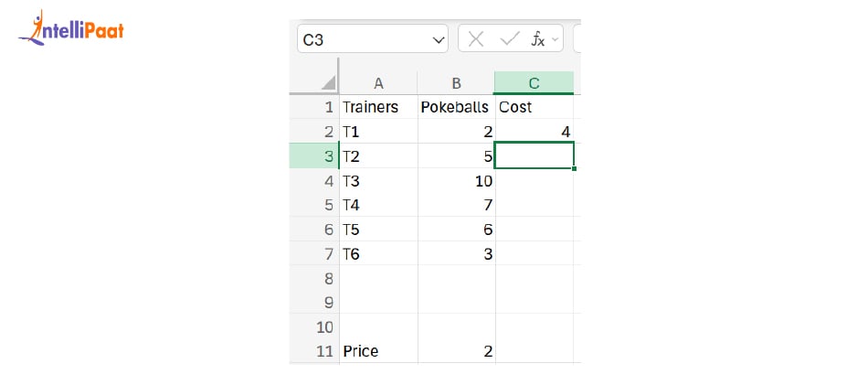The height and width of the screenshot is (385, 868).
Task: Select column C header
Action: click(x=534, y=83)
